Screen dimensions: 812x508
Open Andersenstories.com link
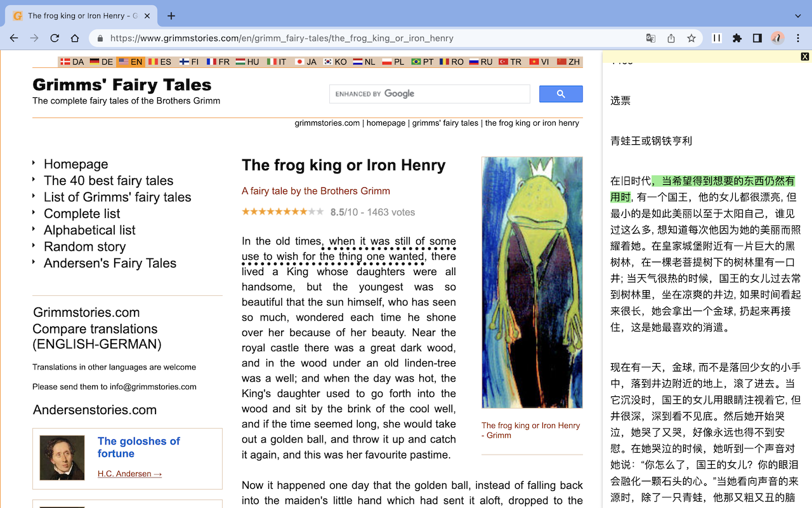(95, 410)
